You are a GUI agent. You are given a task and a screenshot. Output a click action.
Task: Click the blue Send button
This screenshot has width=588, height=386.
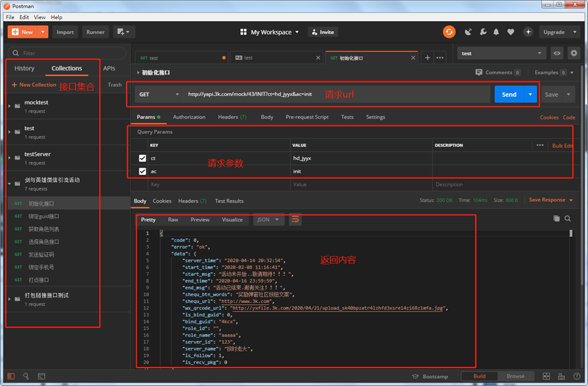[509, 94]
